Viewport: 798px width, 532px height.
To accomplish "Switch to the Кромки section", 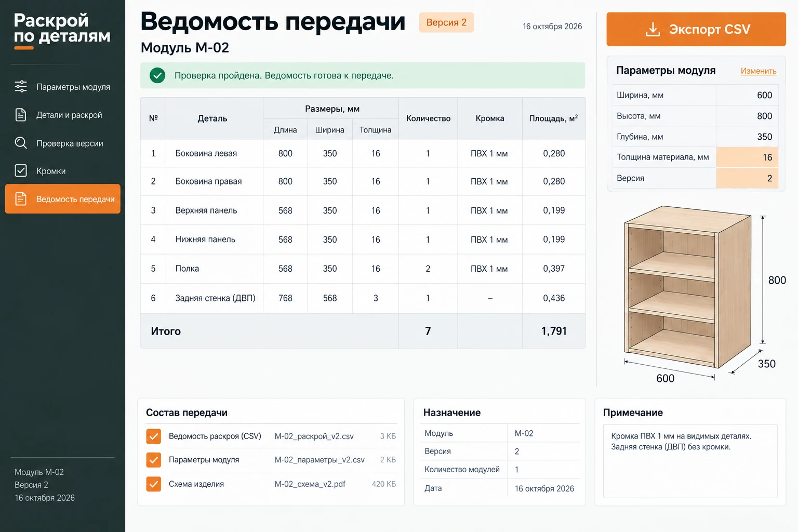I will click(x=63, y=171).
